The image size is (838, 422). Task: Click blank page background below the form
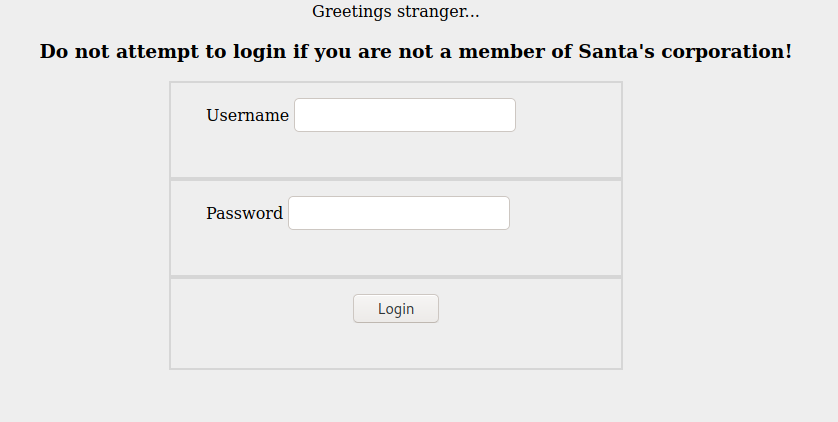coord(395,396)
